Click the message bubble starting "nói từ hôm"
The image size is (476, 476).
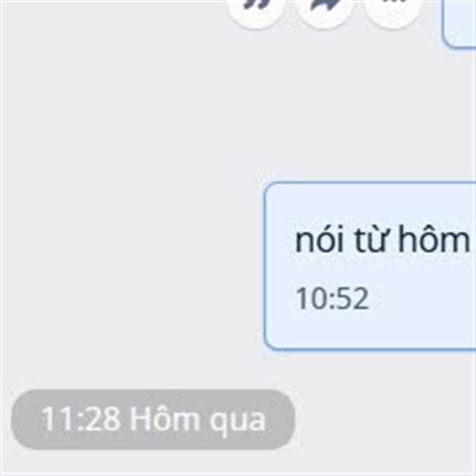point(370,266)
